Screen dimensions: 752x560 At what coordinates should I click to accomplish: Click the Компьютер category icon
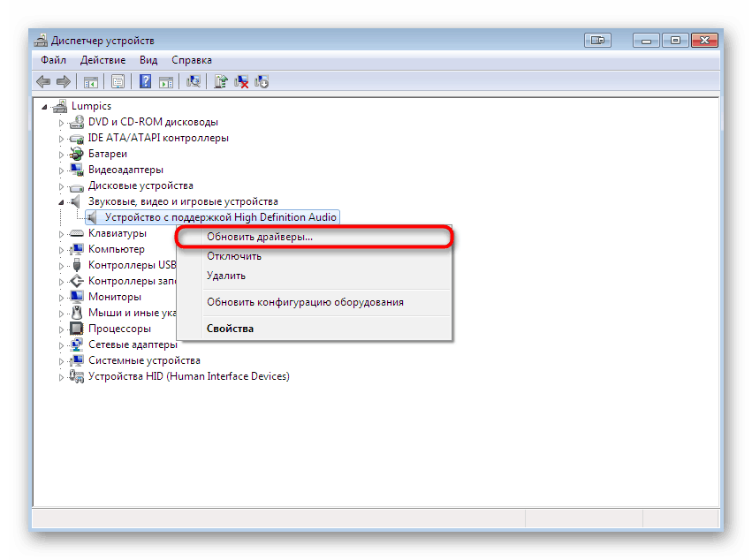(76, 249)
